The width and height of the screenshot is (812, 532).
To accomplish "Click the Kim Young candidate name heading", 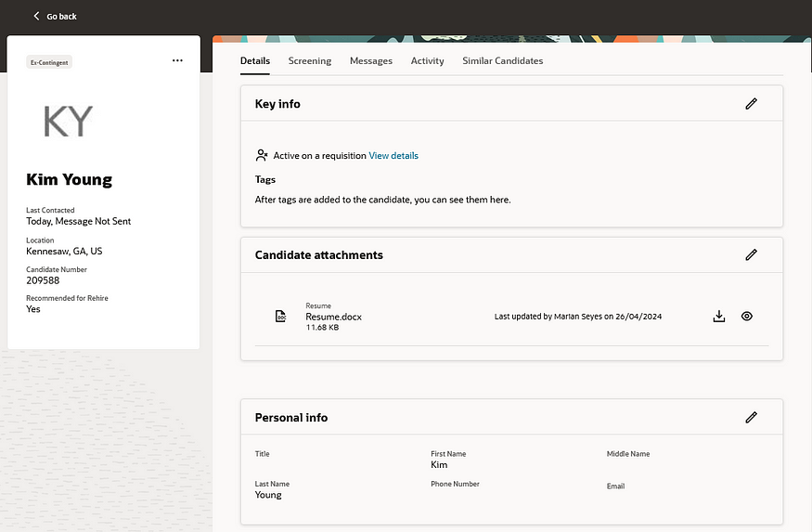I will 69,180.
